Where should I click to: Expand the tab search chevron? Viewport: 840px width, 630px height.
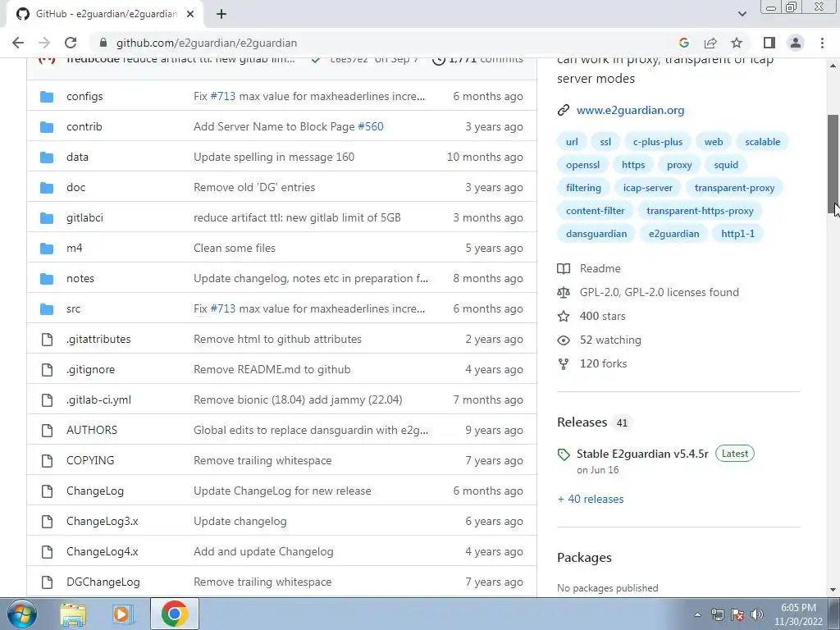(742, 14)
